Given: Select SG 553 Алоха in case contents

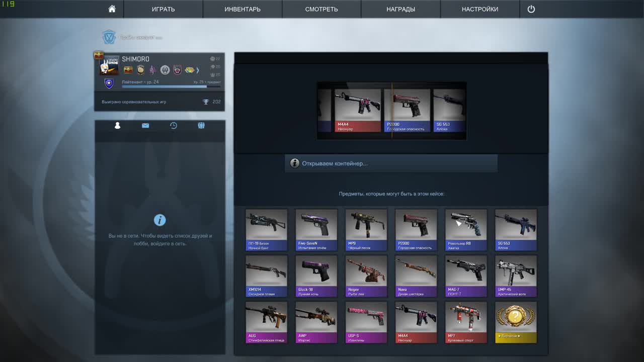Looking at the screenshot, I should click(x=516, y=230).
